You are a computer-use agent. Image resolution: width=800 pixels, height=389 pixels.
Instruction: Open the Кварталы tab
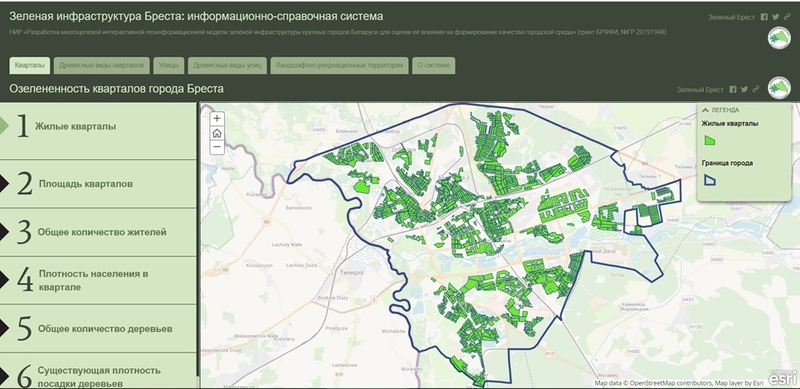click(x=30, y=65)
